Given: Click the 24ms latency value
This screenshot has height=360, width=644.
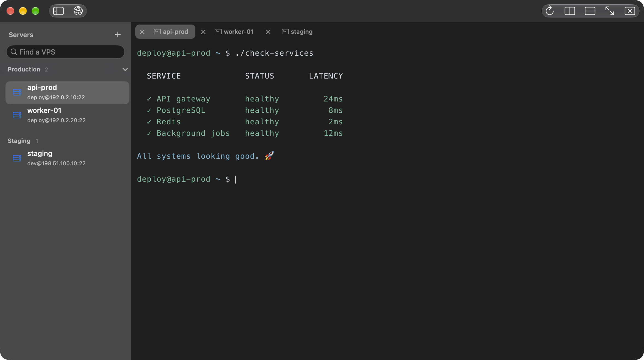Looking at the screenshot, I should point(333,99).
